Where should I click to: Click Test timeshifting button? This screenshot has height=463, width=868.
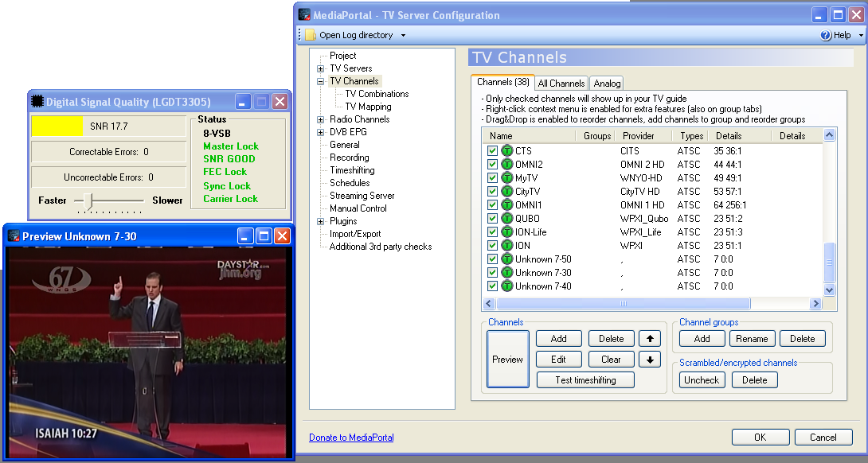[585, 380]
